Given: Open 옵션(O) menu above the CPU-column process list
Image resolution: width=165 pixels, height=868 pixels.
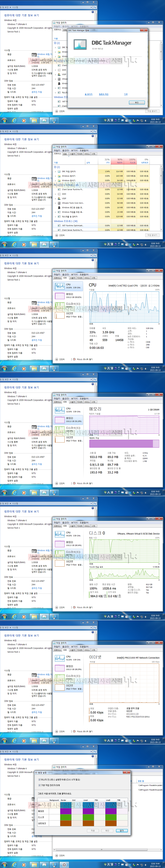Looking at the screenshot, I should [x=66, y=151].
